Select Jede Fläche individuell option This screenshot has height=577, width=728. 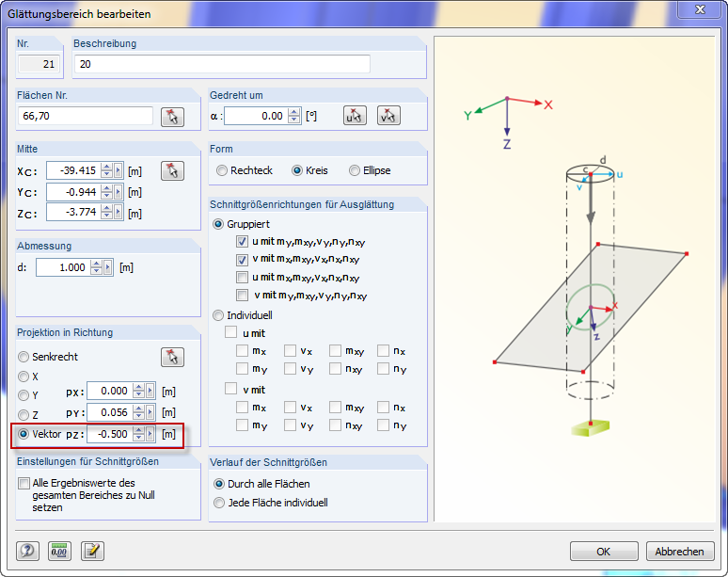coord(218,503)
